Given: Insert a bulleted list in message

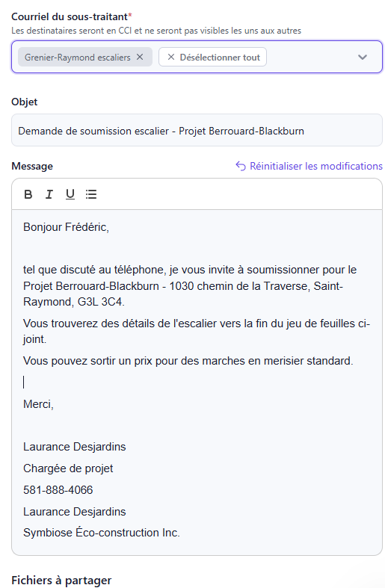Looking at the screenshot, I should [x=91, y=194].
